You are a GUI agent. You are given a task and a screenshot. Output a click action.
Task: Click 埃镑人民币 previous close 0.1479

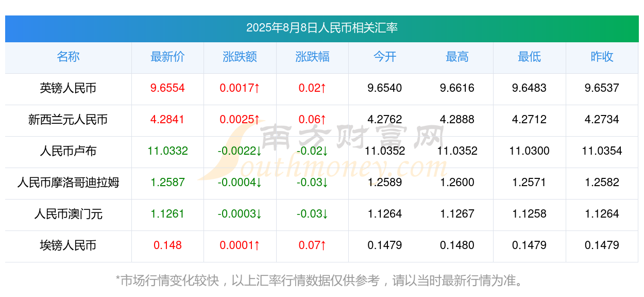602,245
